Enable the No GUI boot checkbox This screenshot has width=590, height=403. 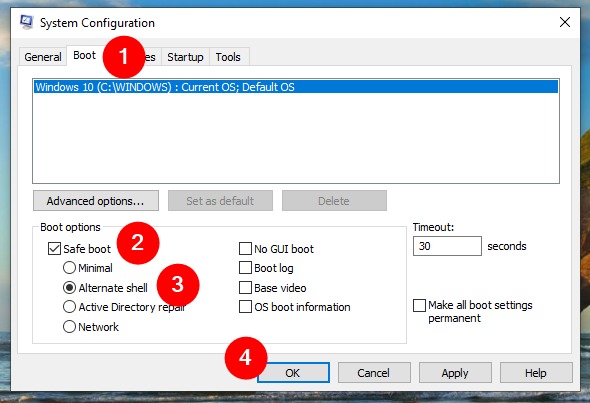coord(245,249)
